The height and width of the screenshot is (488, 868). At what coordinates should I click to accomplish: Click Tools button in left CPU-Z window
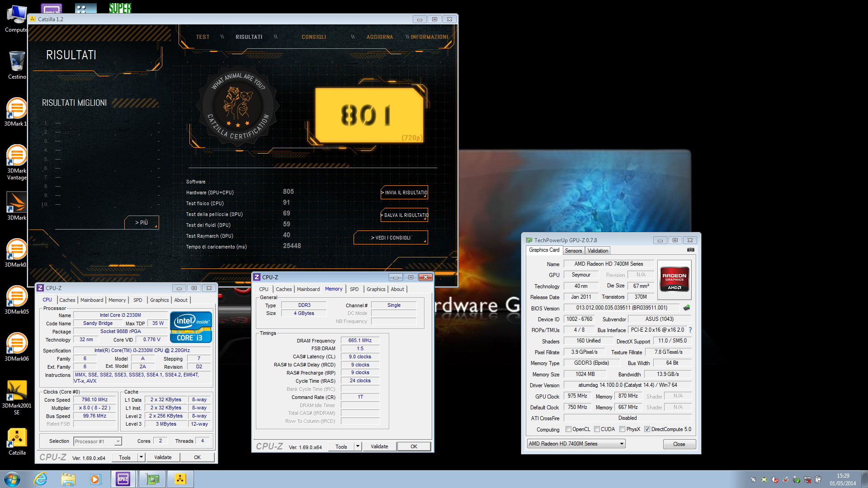click(x=125, y=457)
